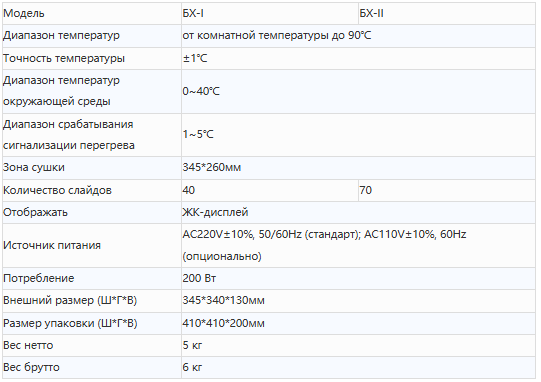Screen dimensions: 541x382
Task: Click the 'Вес брутто' label
Action: [31, 367]
